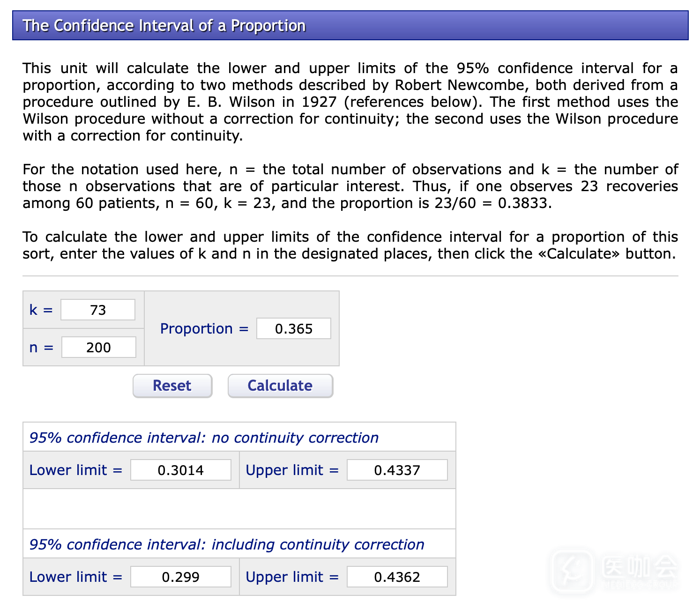Click the instruction paragraph mentioning «Calculate» button

(350, 245)
